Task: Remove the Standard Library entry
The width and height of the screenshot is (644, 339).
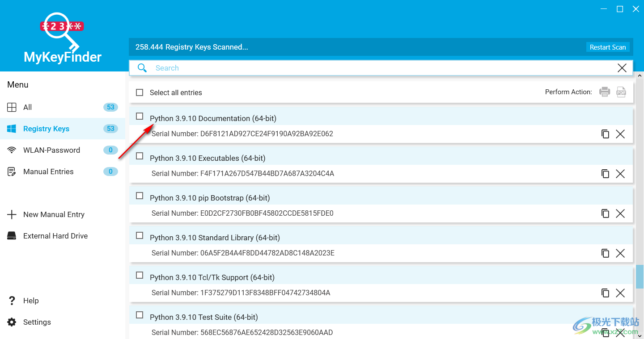Action: tap(620, 253)
